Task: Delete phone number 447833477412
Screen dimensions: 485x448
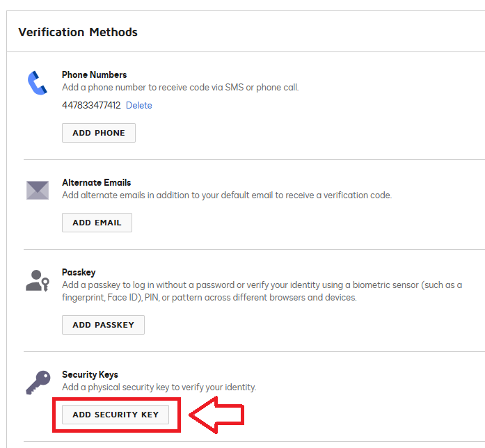Action: click(x=138, y=105)
